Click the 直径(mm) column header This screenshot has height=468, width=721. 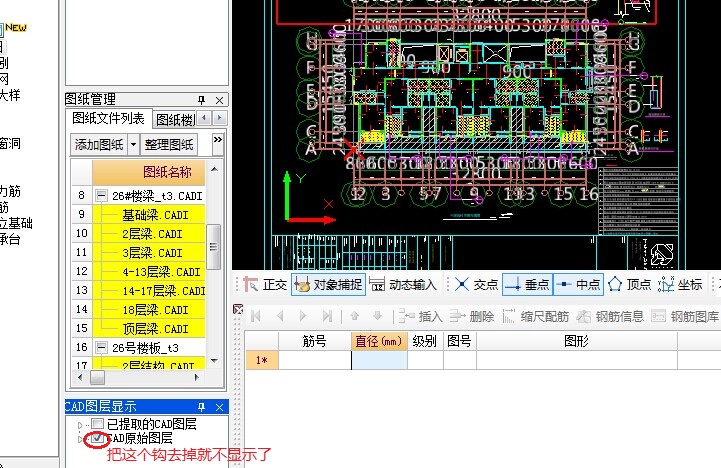[379, 341]
